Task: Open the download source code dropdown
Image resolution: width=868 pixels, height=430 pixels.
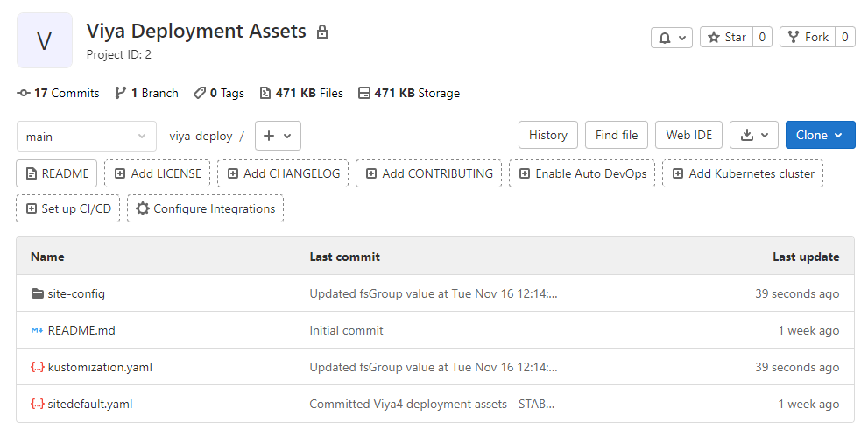Action: point(753,135)
